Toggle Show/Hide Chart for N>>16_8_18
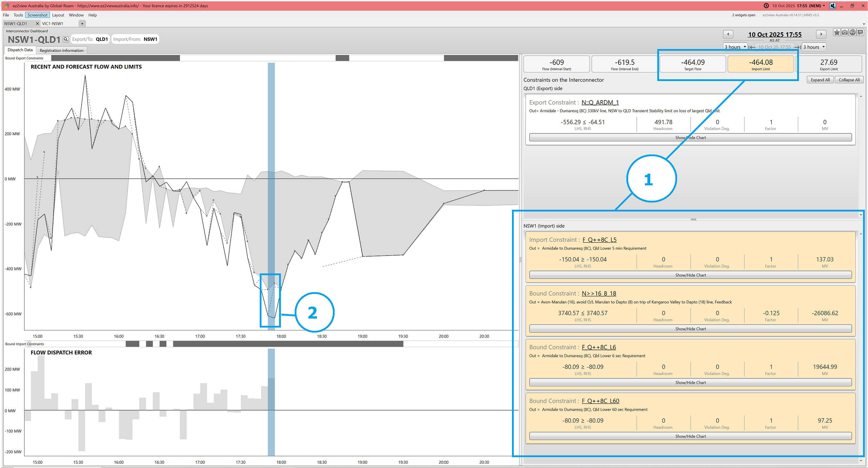Viewport: 868px width, 468px height. click(690, 329)
